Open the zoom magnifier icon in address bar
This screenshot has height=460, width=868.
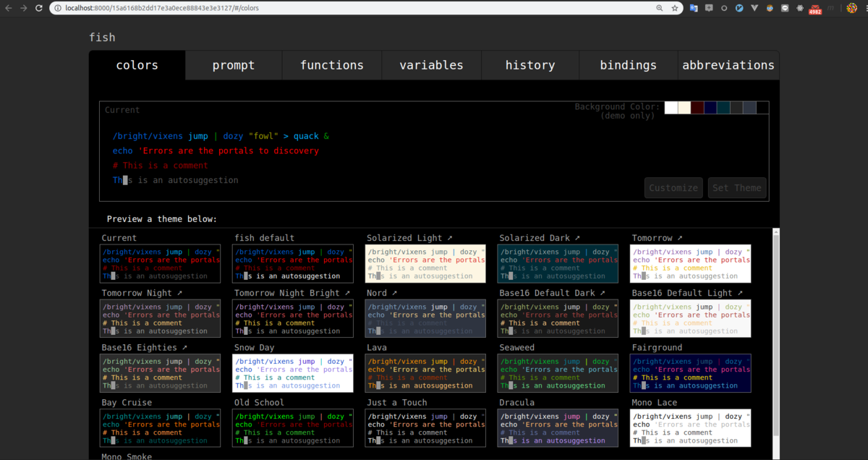click(660, 8)
